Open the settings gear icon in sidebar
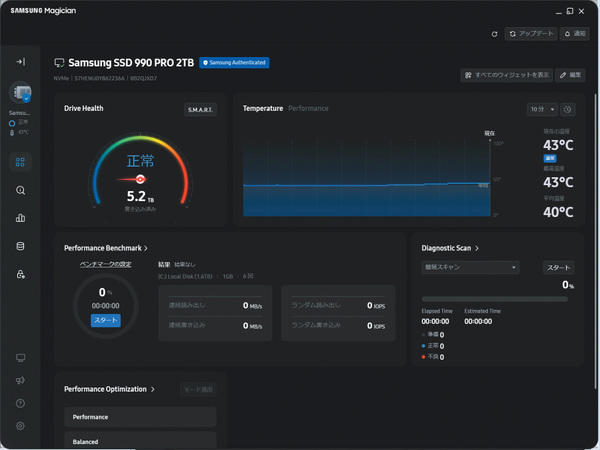The image size is (600, 450). tap(21, 426)
